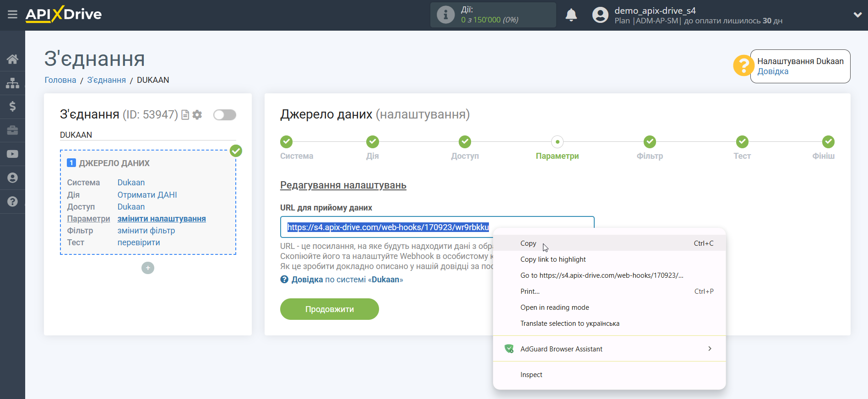The height and width of the screenshot is (399, 868).
Task: Open the billing dollar icon in the sidebar
Action: point(12,107)
